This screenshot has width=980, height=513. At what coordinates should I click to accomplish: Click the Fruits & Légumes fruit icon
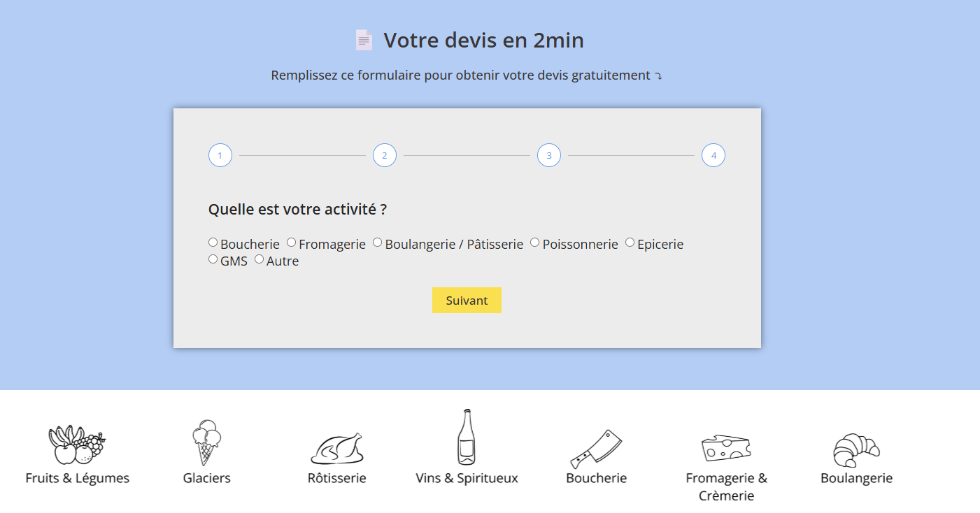tap(77, 445)
